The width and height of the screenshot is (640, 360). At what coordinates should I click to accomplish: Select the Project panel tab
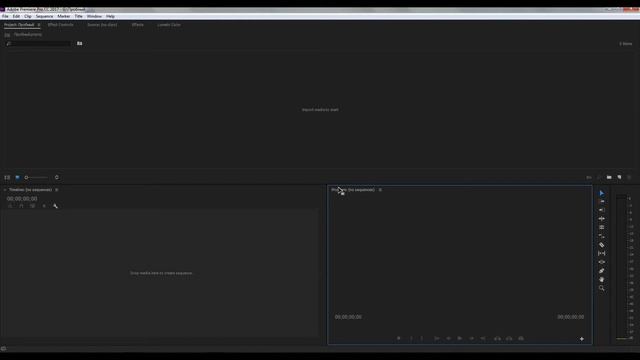point(19,25)
